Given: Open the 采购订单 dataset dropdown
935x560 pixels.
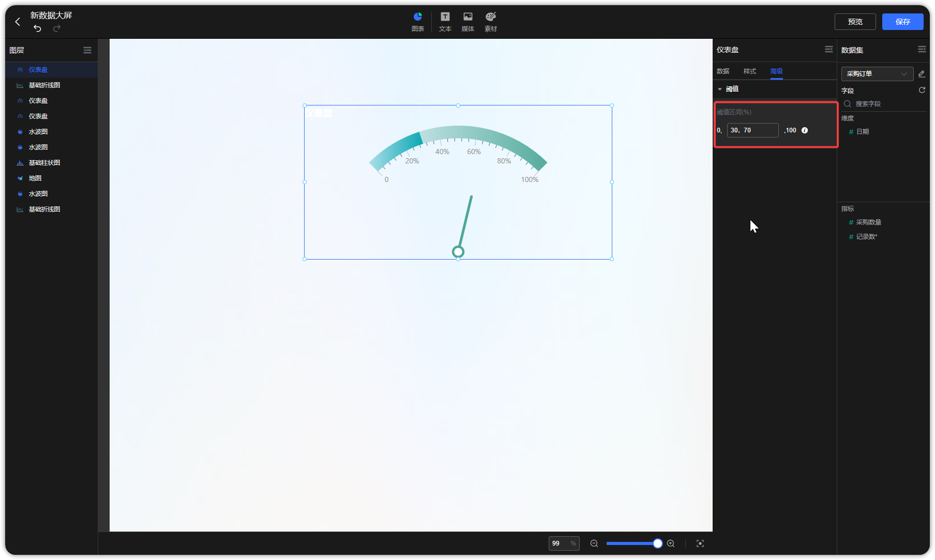Looking at the screenshot, I should coord(877,74).
